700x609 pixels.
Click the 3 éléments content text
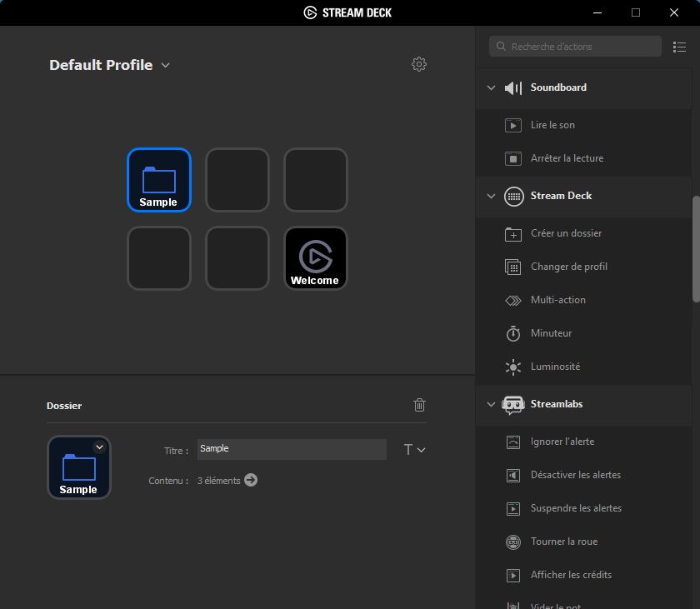[x=218, y=481]
